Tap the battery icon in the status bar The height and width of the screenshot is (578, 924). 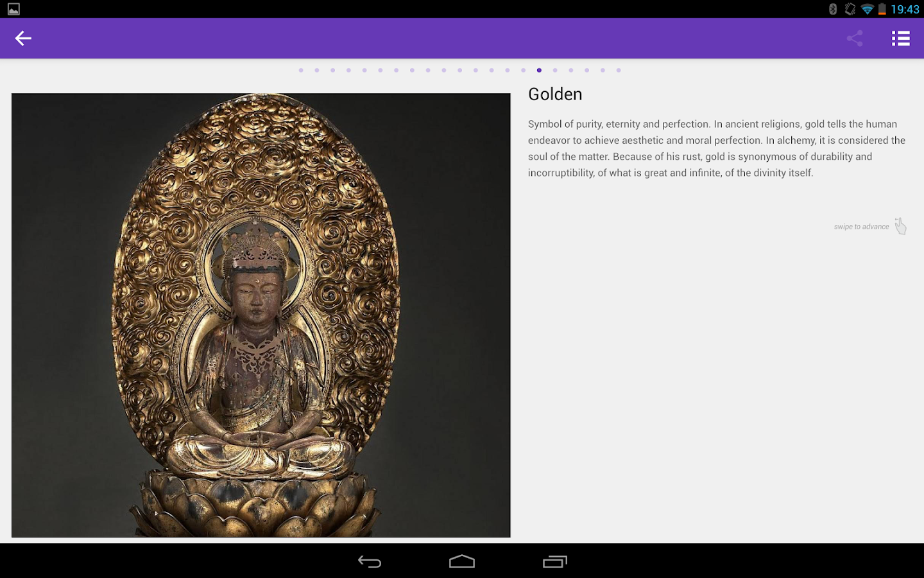tap(882, 9)
